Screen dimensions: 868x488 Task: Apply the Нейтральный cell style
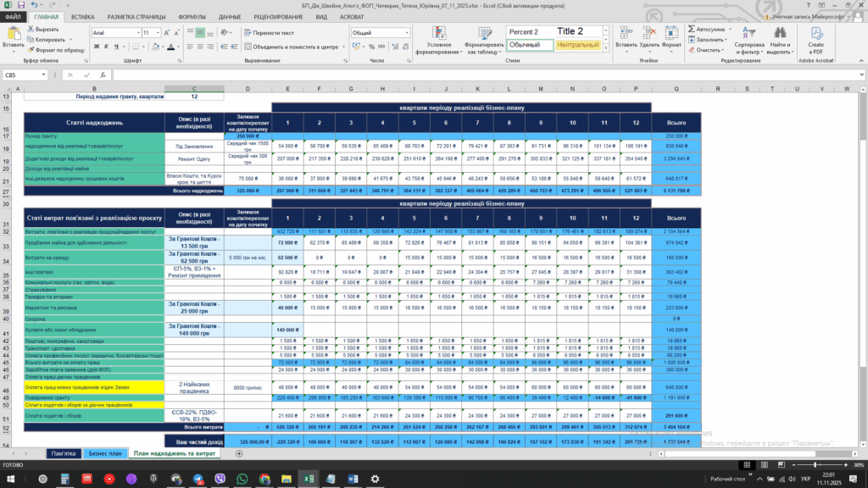(577, 45)
